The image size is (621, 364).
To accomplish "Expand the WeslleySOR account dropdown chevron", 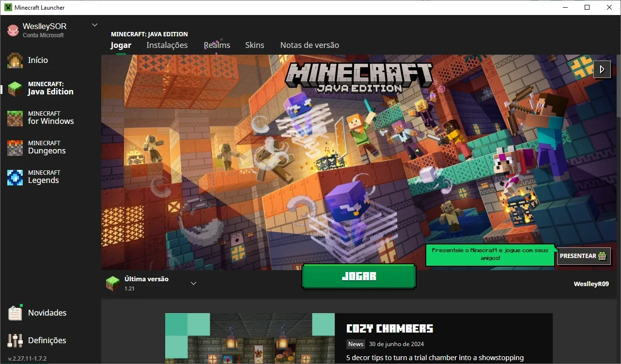I will point(94,25).
